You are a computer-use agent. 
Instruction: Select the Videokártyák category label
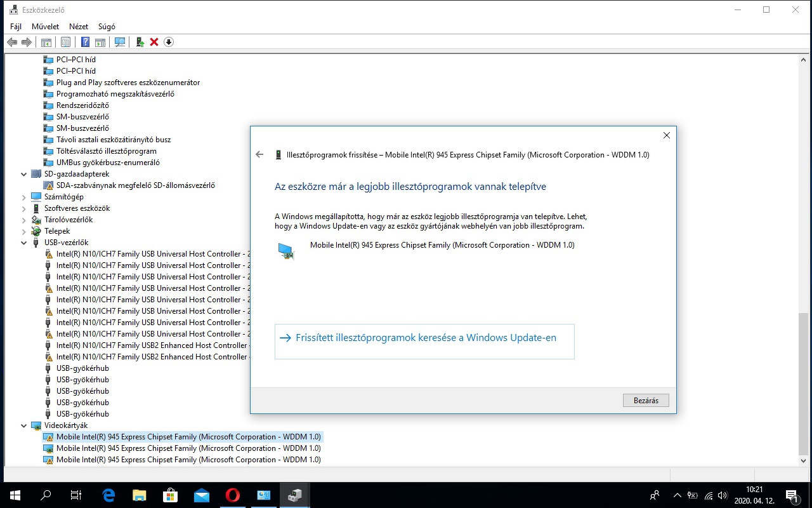tap(66, 425)
